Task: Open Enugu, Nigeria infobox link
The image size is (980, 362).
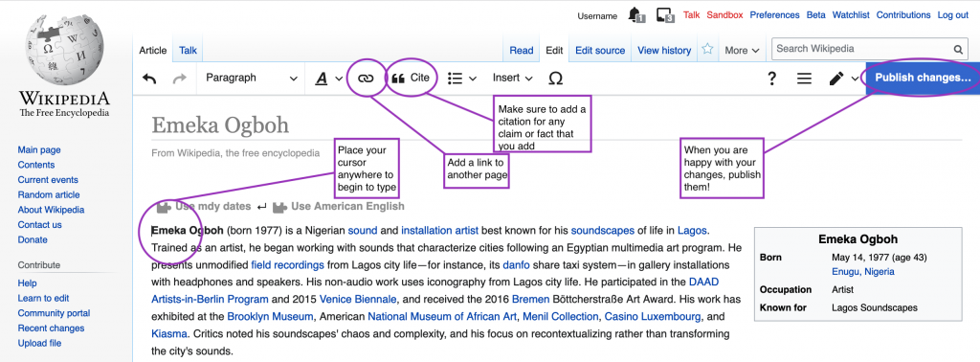Action: tap(863, 272)
